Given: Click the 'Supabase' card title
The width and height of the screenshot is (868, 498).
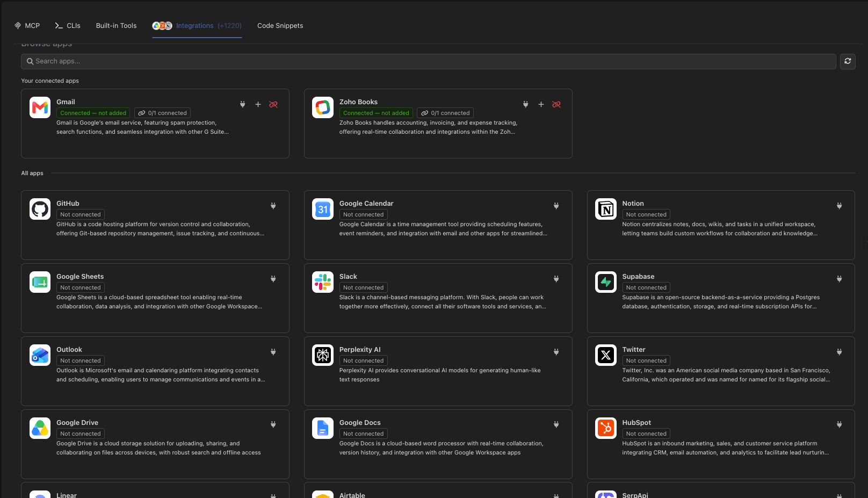Looking at the screenshot, I should (x=638, y=277).
